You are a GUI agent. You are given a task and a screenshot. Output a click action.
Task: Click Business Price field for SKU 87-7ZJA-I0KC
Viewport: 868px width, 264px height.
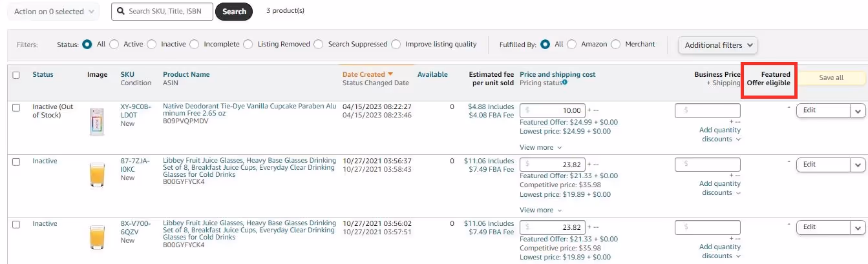[x=708, y=165]
